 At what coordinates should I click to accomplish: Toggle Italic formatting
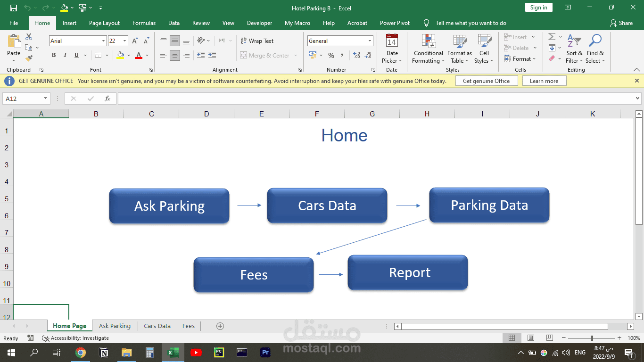click(x=65, y=56)
